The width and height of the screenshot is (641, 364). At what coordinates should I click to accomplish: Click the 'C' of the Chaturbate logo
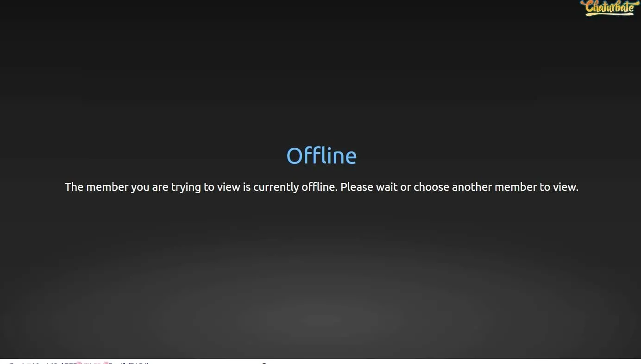coord(590,6)
